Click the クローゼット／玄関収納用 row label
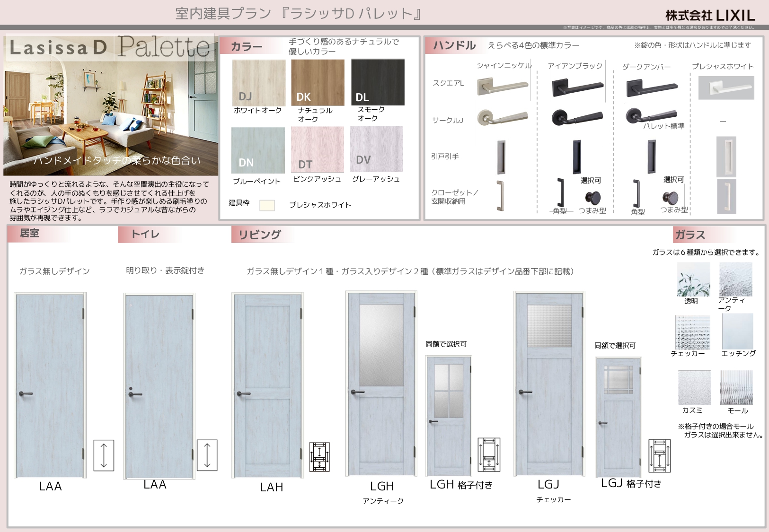Viewport: 769px width, 532px height. coord(454,197)
